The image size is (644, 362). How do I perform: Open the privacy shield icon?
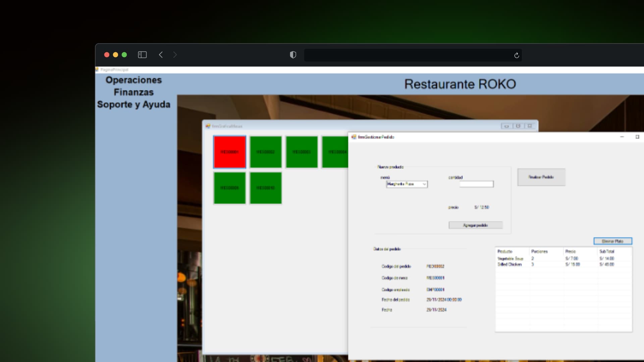click(x=293, y=55)
